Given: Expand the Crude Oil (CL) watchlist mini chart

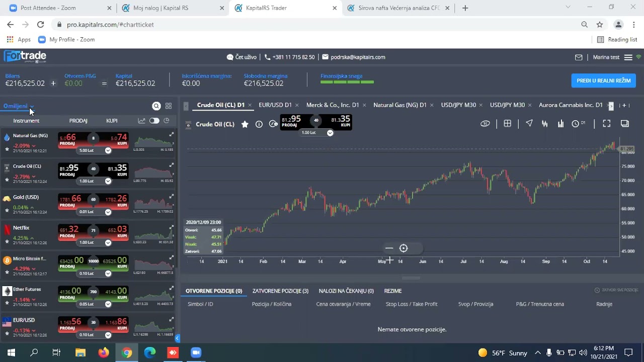Looking at the screenshot, I should 172,165.
